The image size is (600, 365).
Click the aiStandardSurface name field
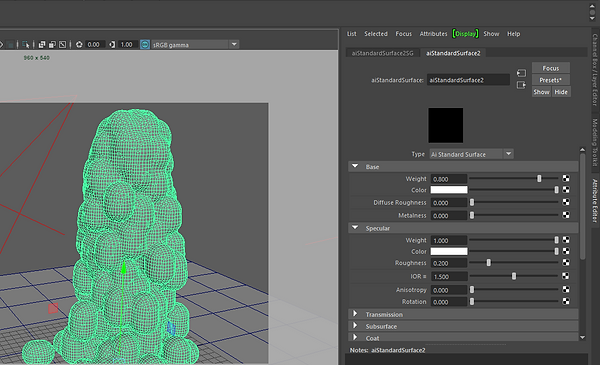[468, 80]
